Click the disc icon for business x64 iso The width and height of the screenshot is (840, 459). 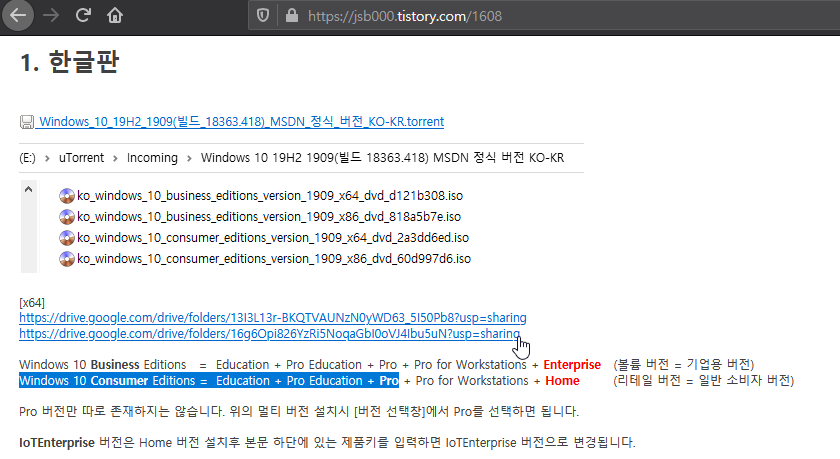(x=66, y=196)
